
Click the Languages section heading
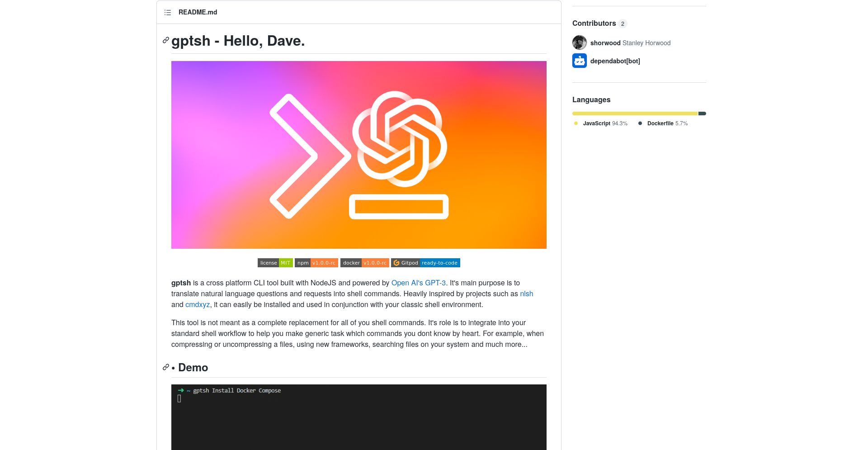[x=591, y=99]
